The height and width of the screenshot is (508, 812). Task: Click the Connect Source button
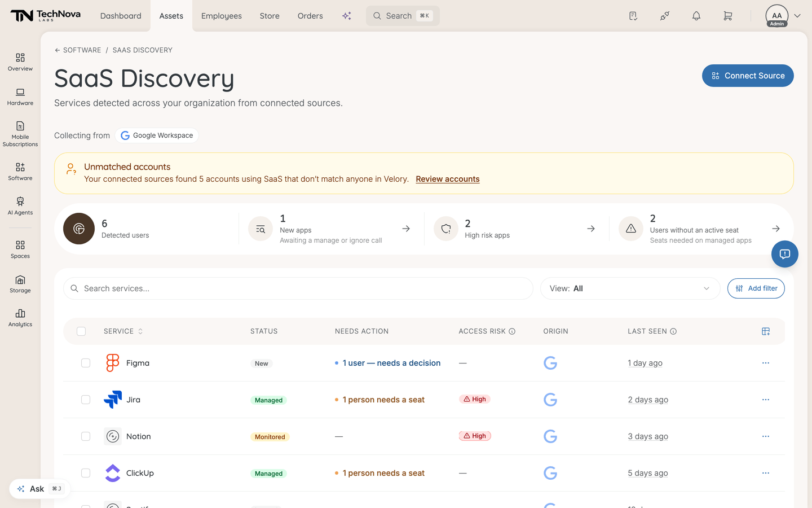pyautogui.click(x=748, y=76)
